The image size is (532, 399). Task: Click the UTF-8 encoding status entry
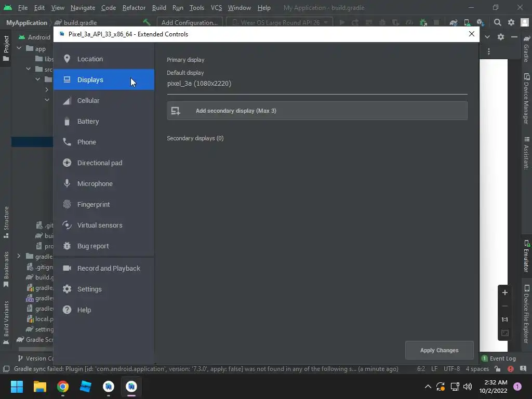[x=451, y=369]
